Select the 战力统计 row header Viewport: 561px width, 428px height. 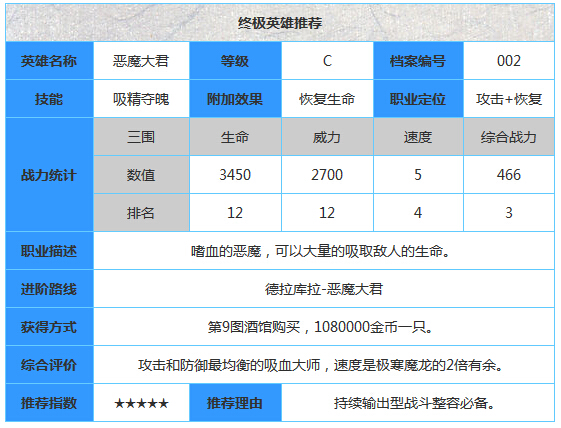point(49,175)
